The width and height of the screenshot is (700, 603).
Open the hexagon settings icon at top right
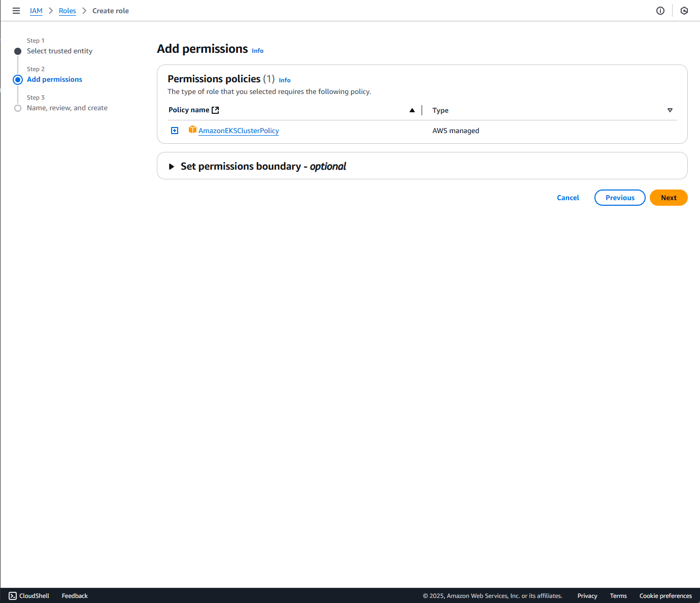(684, 11)
